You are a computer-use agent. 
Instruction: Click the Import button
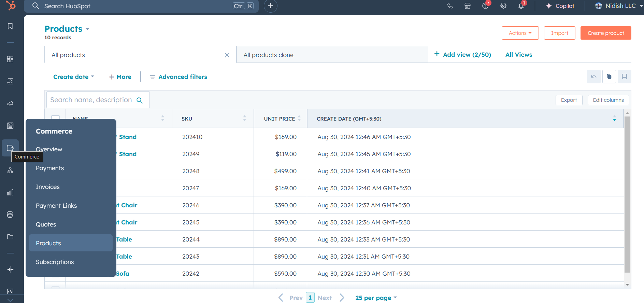[560, 33]
